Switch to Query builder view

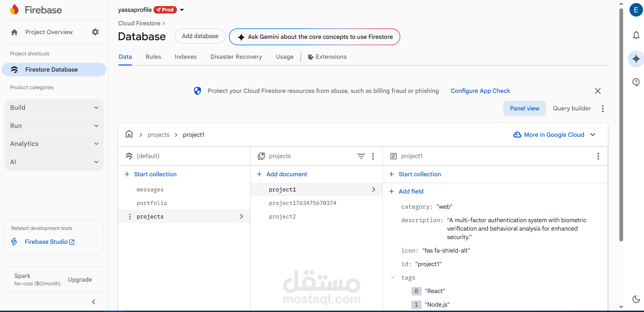click(x=572, y=108)
